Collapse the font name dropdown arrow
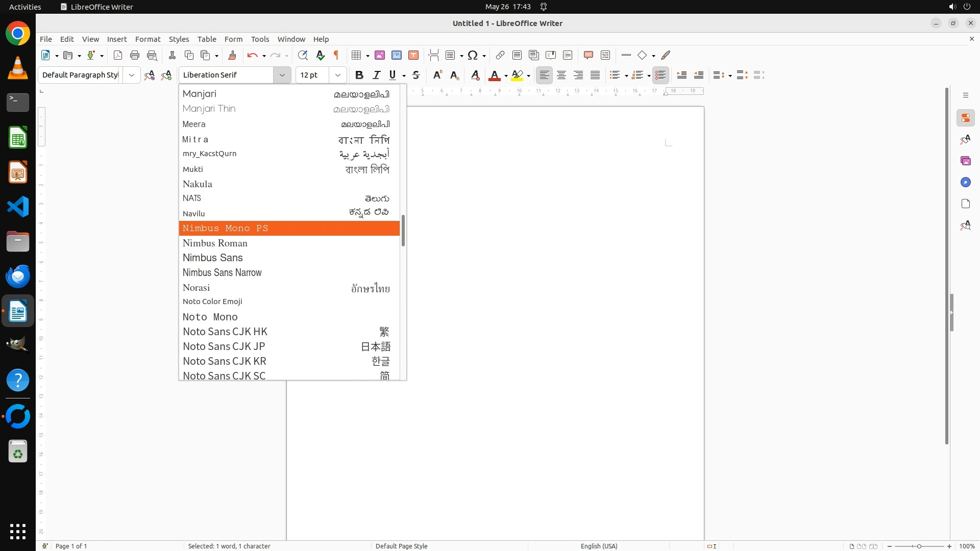This screenshot has width=980, height=551. 282,75
